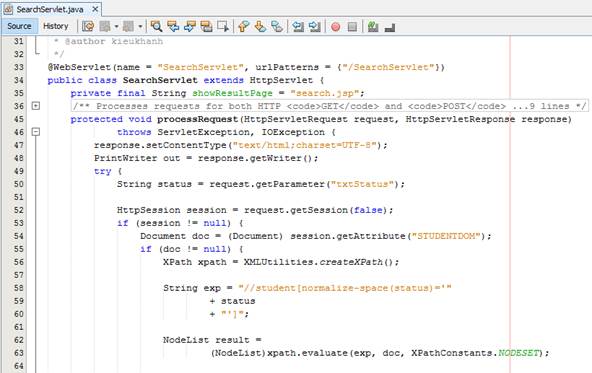The width and height of the screenshot is (592, 373).
Task: Click 'NodeList result' on line 62
Action: point(206,340)
